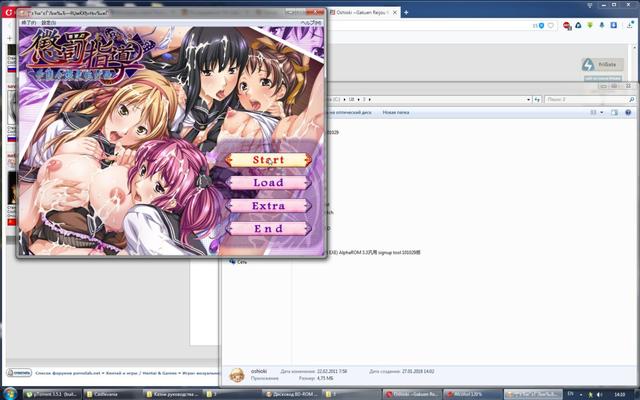The height and width of the screenshot is (400, 640).
Task: Switch to the Oshioki browser tab
Action: [361, 13]
